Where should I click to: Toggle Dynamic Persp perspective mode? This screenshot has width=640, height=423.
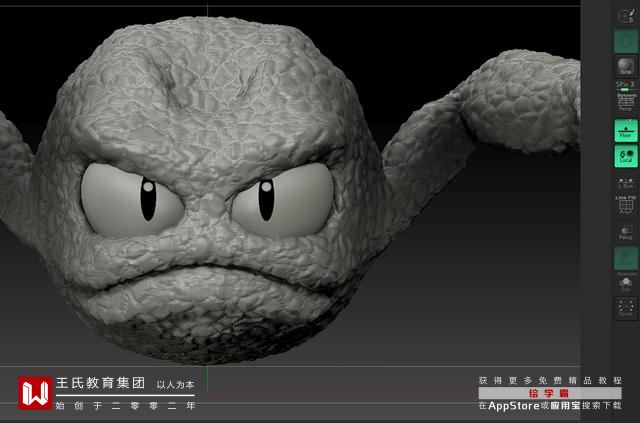coord(626,102)
